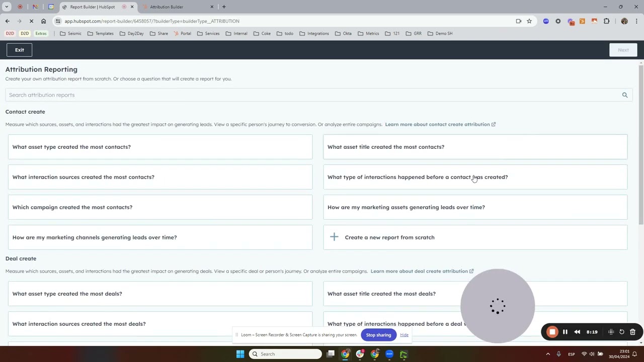Image resolution: width=644 pixels, height=362 pixels.
Task: Click the Exit button
Action: (x=19, y=50)
